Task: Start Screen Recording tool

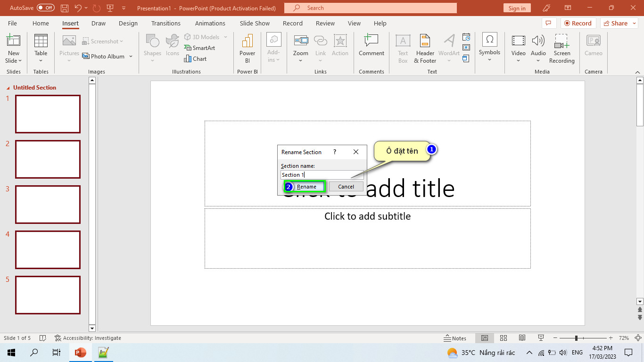Action: point(562,48)
